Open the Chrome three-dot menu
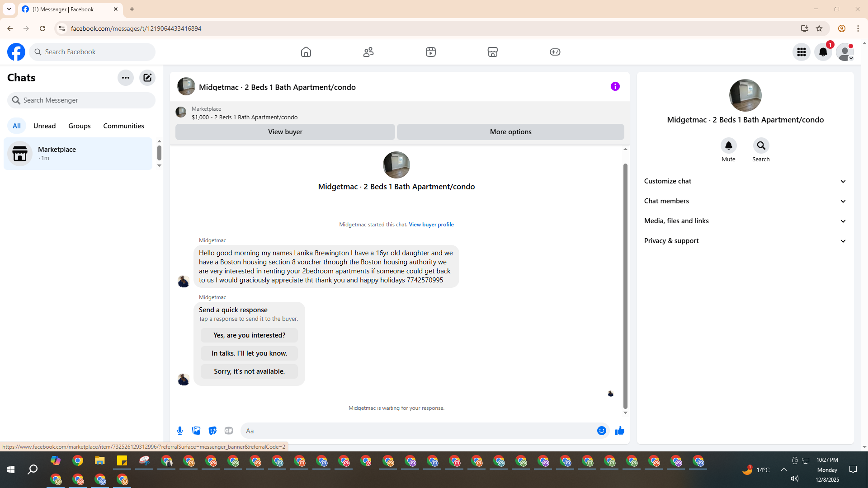868x488 pixels. (x=858, y=28)
